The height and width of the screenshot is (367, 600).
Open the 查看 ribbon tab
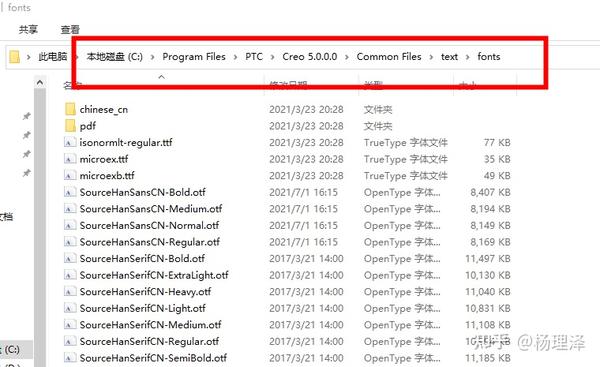click(70, 29)
